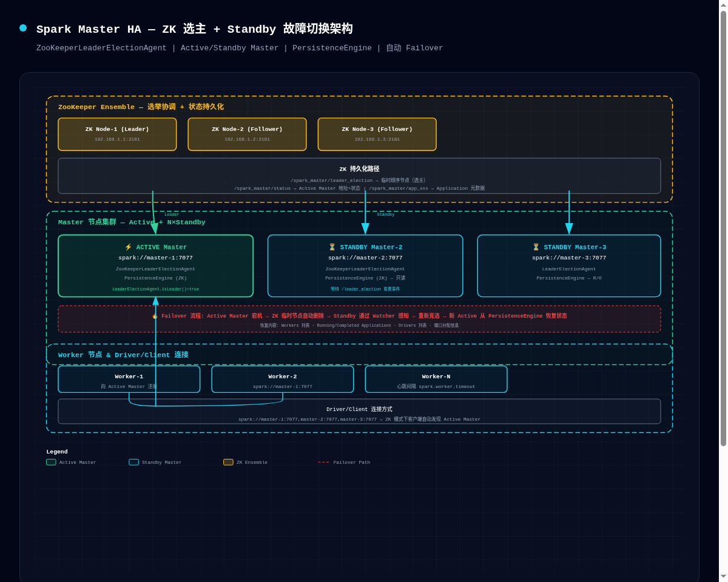Click the lightning bolt icon on ACTIVE Master
The image size is (728, 582).
(x=128, y=247)
